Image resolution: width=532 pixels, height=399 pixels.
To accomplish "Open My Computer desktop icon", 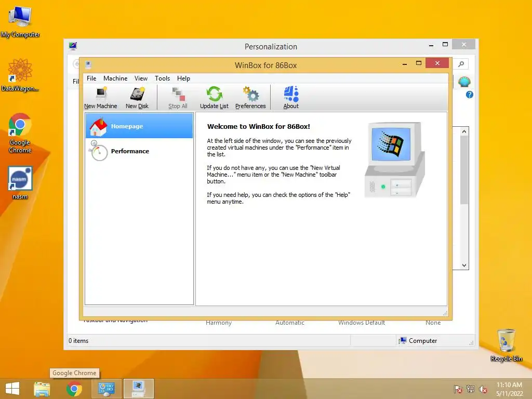I will coord(20,21).
